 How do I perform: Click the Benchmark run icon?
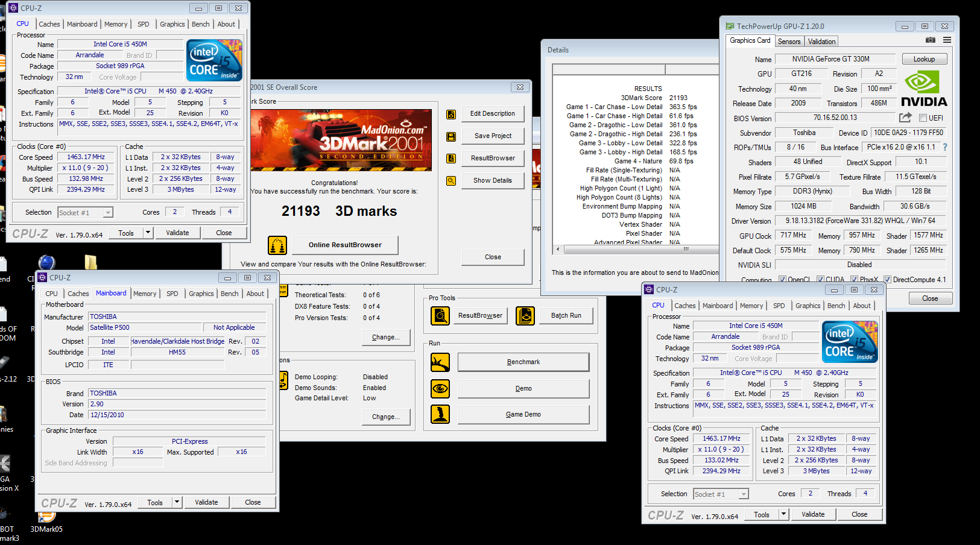pyautogui.click(x=440, y=362)
